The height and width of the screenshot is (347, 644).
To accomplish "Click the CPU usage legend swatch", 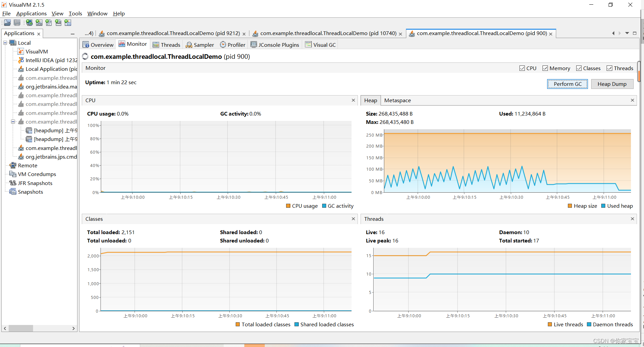I will [288, 206].
